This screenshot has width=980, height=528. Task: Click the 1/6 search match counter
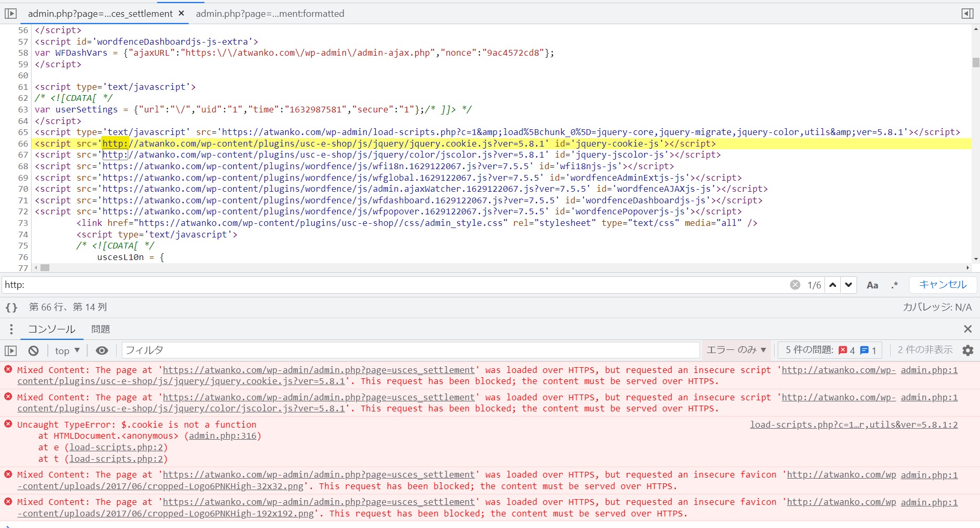click(814, 285)
